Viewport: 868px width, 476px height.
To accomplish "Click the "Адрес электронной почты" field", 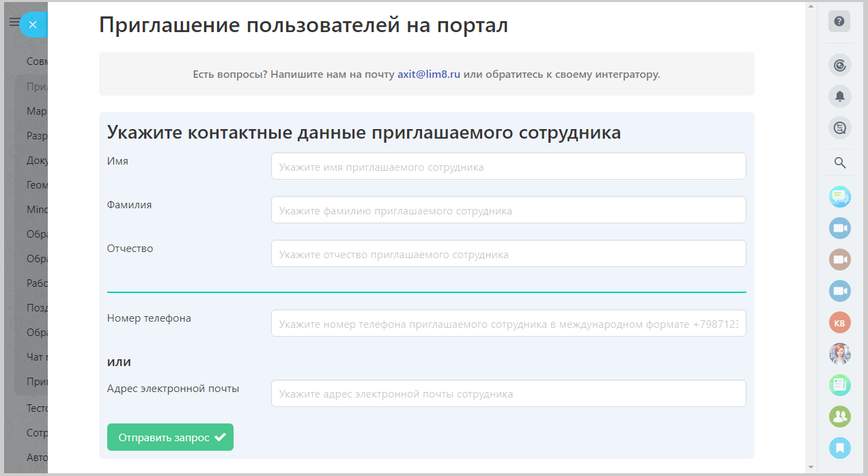I will point(508,393).
